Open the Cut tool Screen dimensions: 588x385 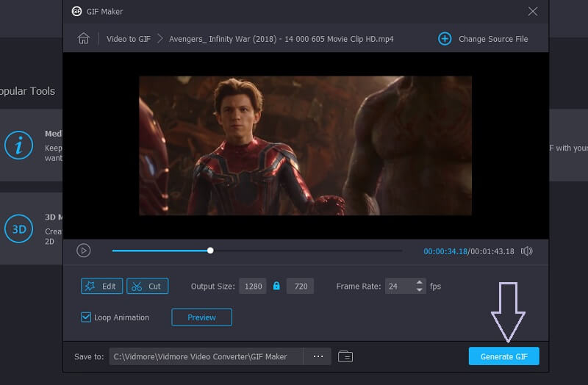[x=148, y=286]
